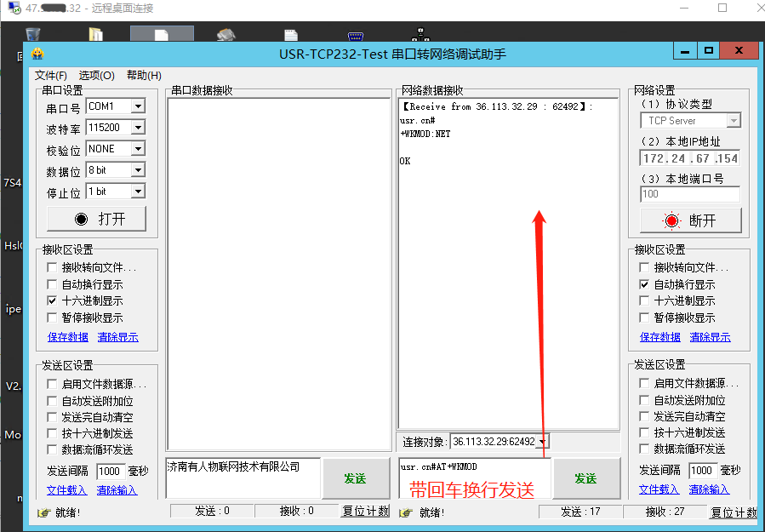Open the network tool icon on desktop

[420, 34]
